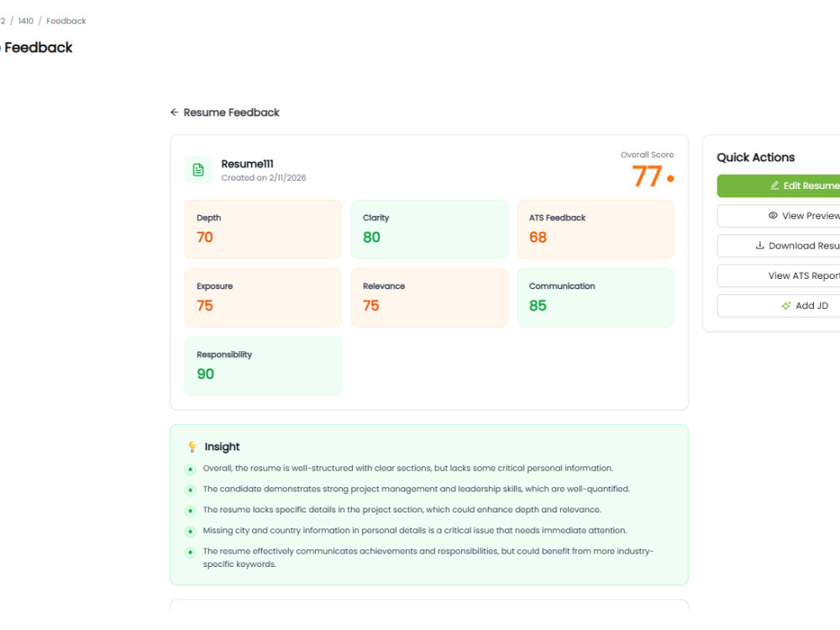
Task: Open View Preview in Quick Actions
Action: pos(779,216)
